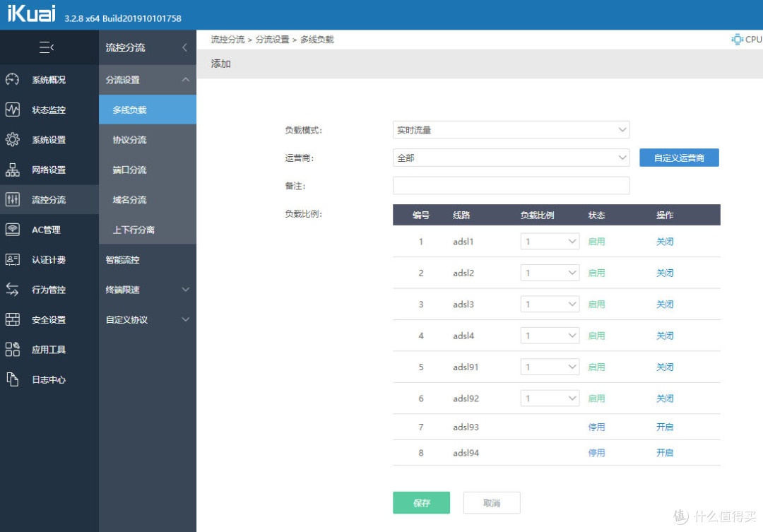
Task: Turn on line adsl94 by clicking 开启
Action: 665,453
